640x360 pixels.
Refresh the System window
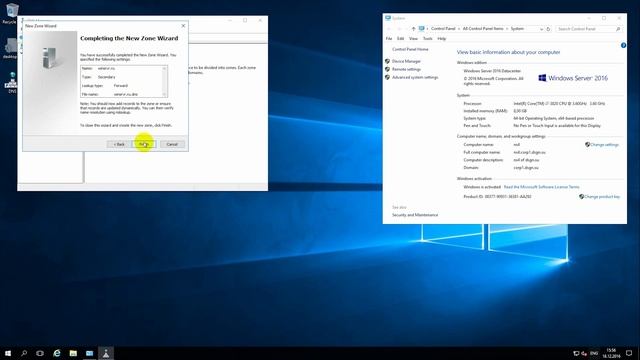point(548,29)
